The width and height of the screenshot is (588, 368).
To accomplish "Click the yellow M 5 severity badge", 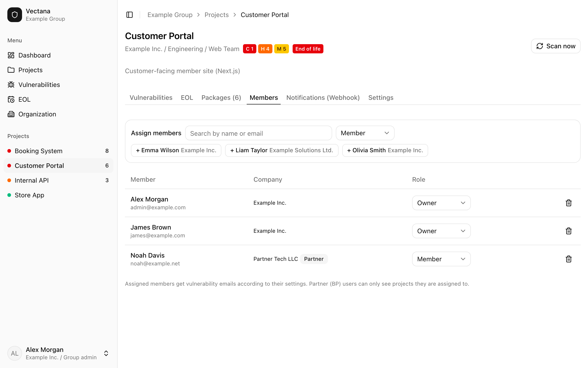I will [281, 49].
